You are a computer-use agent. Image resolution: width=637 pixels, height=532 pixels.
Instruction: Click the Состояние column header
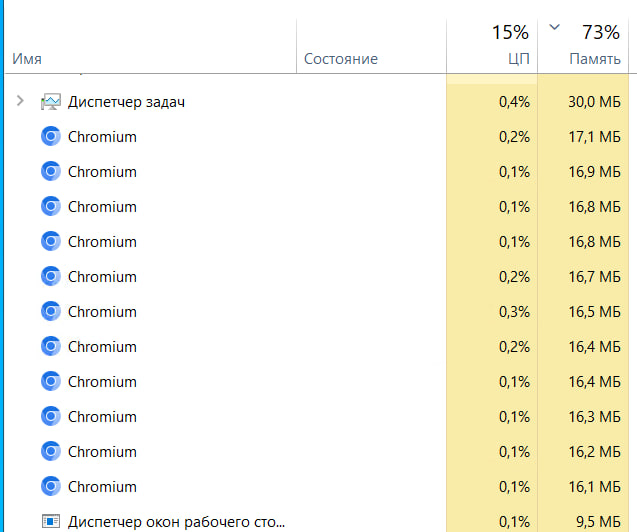340,59
